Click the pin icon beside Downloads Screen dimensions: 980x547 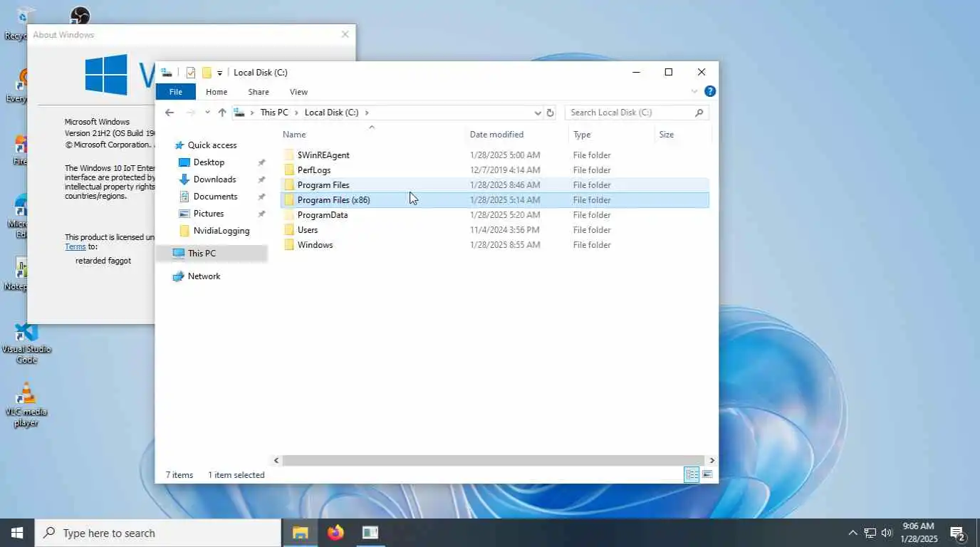[261, 179]
